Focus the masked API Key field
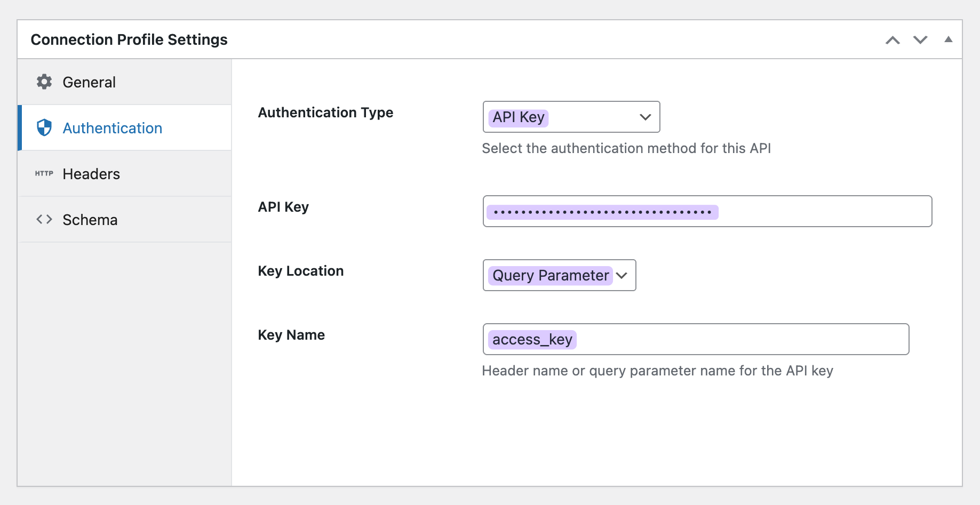 click(707, 211)
